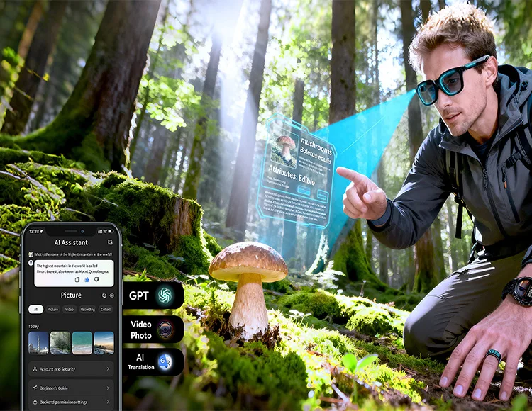
Task: Open the turquoise beach photo thumbnail
Action: coord(82,343)
